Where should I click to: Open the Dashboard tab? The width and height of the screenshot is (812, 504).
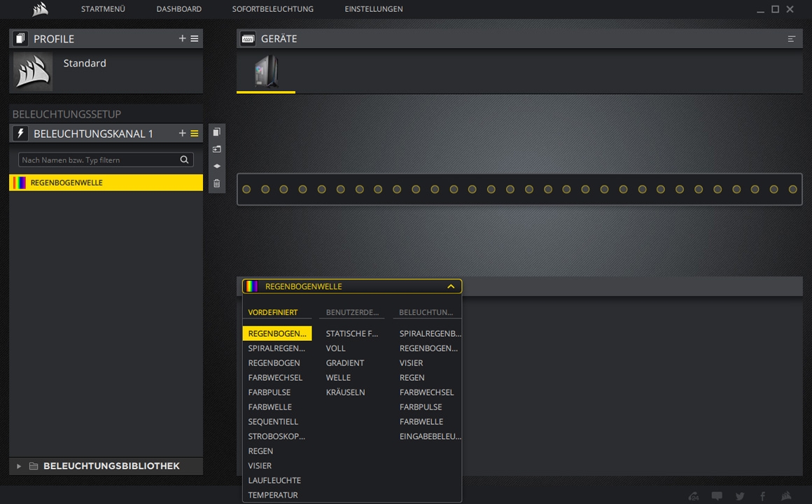pos(179,9)
